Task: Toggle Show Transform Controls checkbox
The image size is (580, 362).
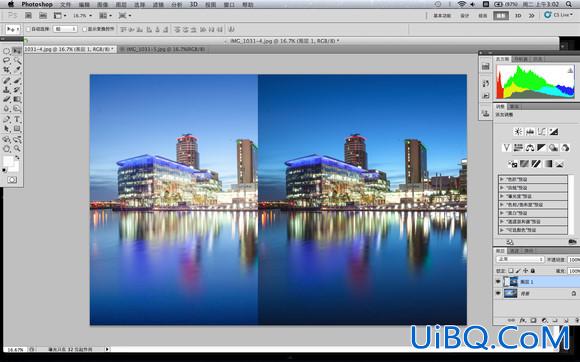Action: tap(84, 29)
